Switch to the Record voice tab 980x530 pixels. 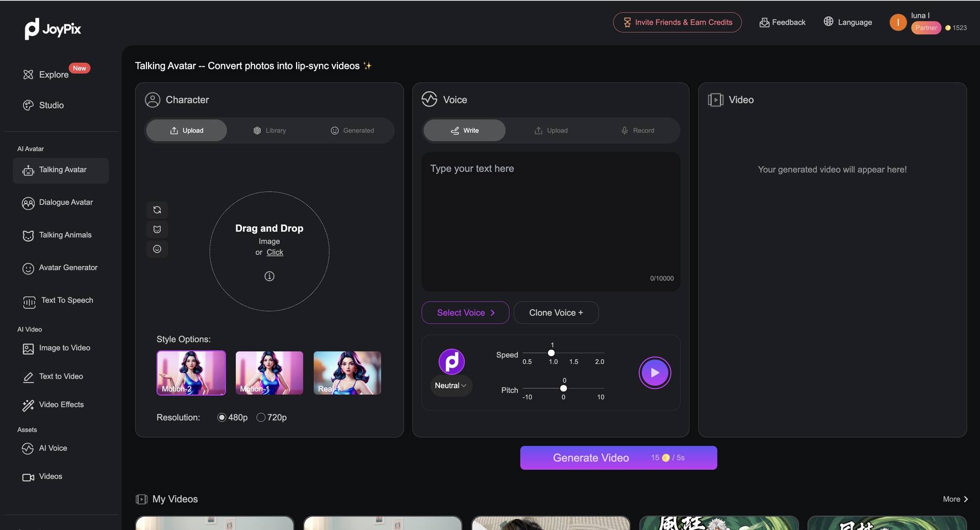(637, 131)
